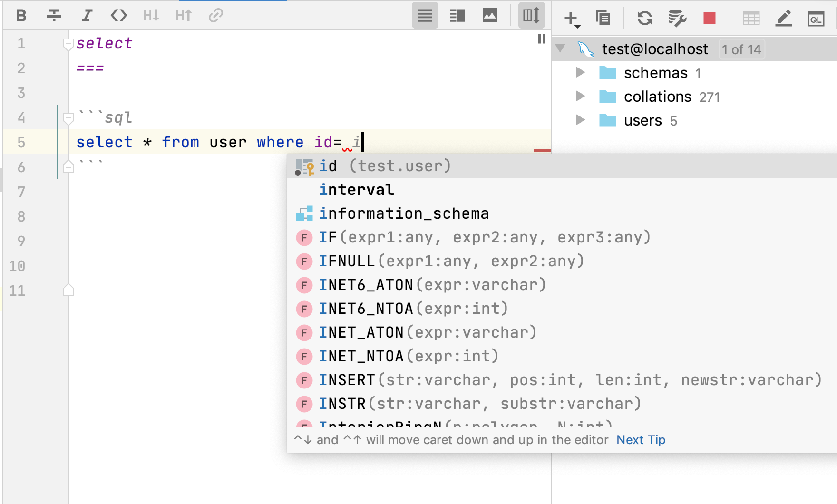Stop the running database operation

point(710,18)
